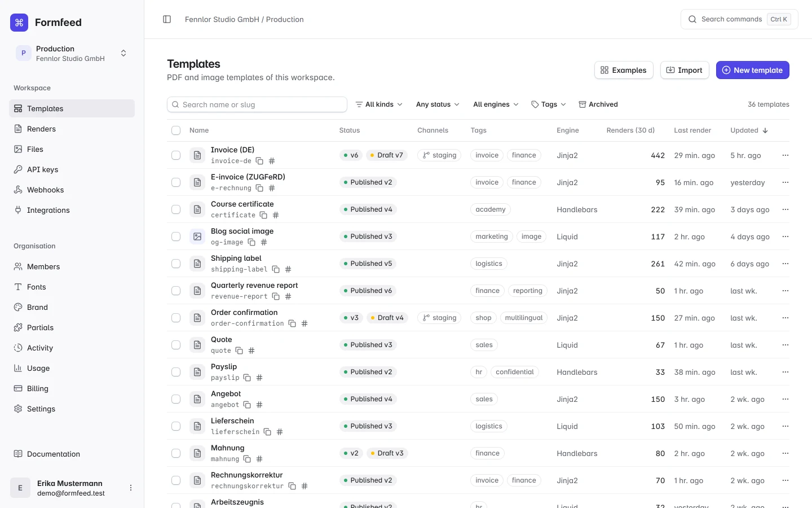Image resolution: width=812 pixels, height=508 pixels.
Task: Select the Invoice (DE) row checkbox
Action: (176, 155)
